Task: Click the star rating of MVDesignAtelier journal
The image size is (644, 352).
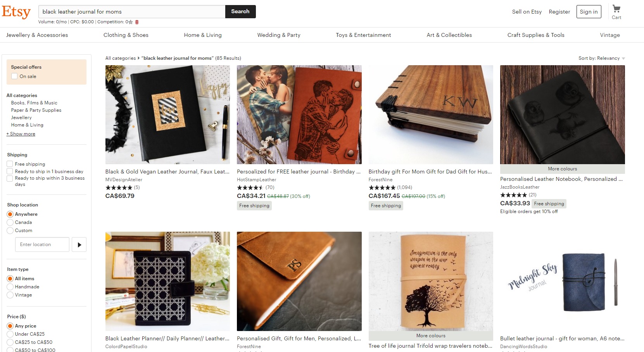Action: pos(119,187)
